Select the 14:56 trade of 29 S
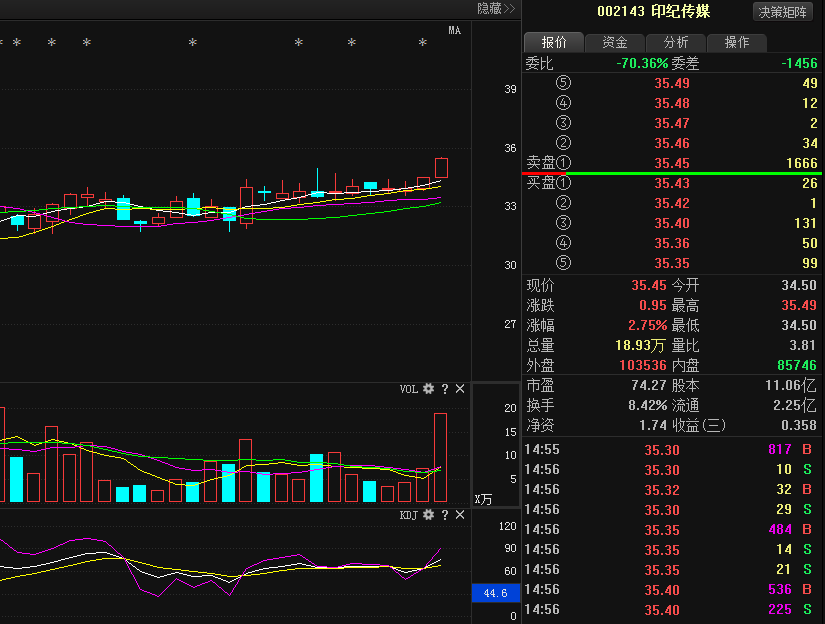 [x=668, y=510]
